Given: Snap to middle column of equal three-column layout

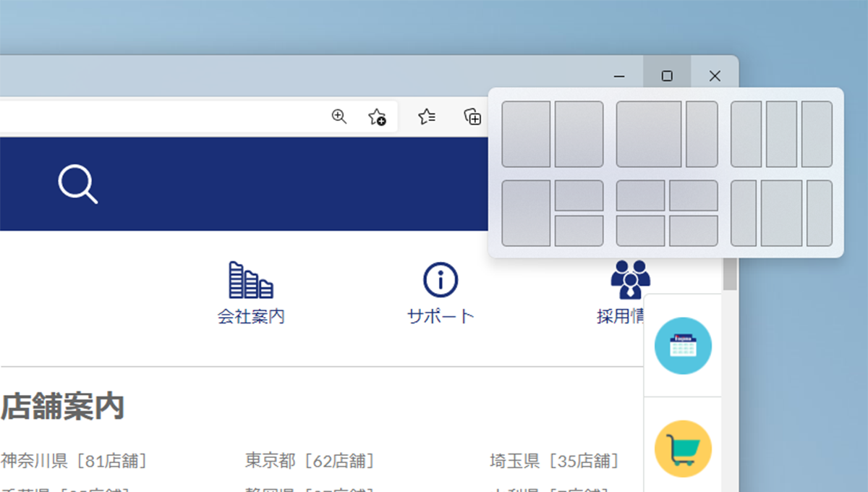Looking at the screenshot, I should tap(781, 134).
